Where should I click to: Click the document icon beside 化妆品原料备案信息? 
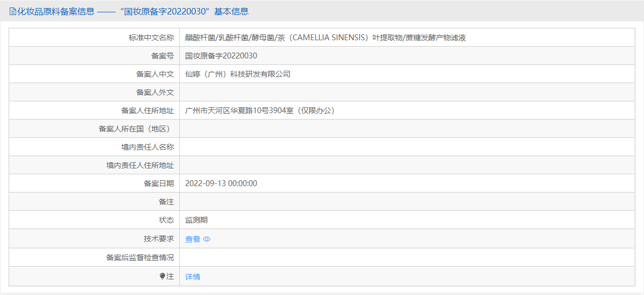click(x=13, y=11)
